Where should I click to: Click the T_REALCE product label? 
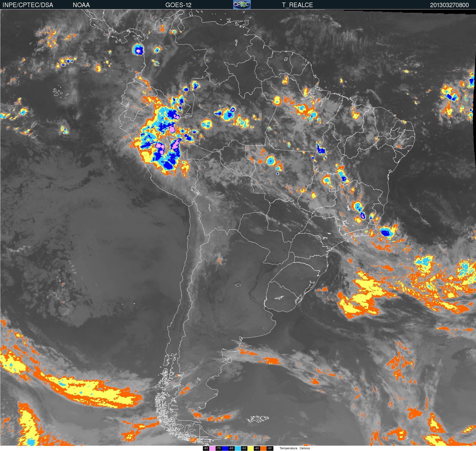tap(297, 5)
